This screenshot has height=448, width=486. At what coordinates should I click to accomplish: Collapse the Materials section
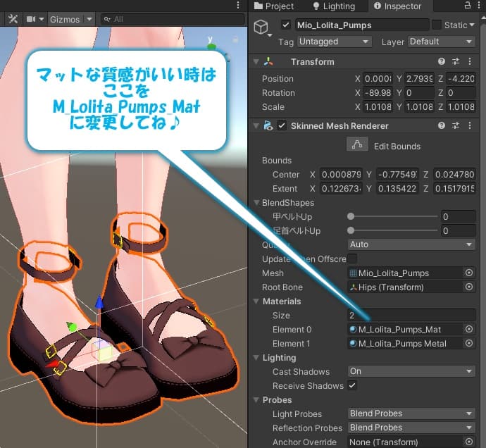(256, 301)
